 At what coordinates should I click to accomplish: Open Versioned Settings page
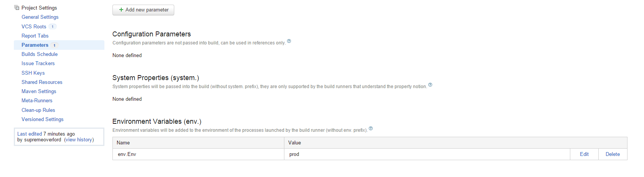pos(43,119)
